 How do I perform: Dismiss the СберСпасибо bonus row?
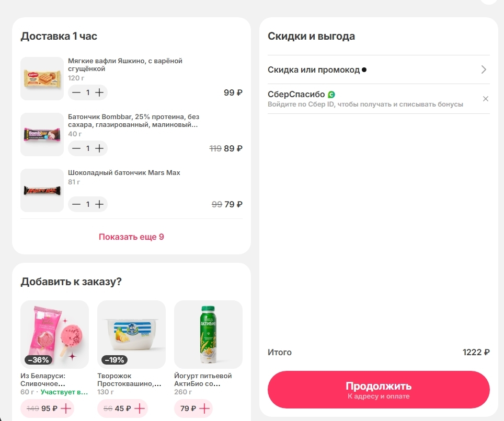point(485,99)
